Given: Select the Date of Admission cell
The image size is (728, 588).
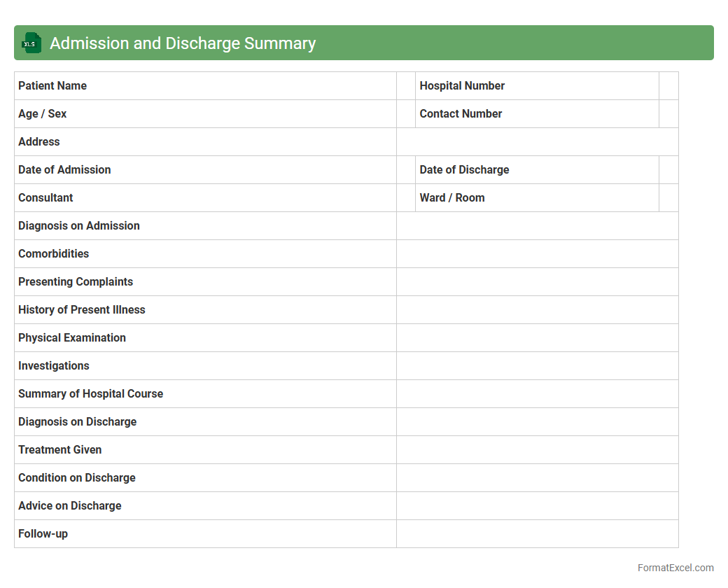Looking at the screenshot, I should 205,170.
